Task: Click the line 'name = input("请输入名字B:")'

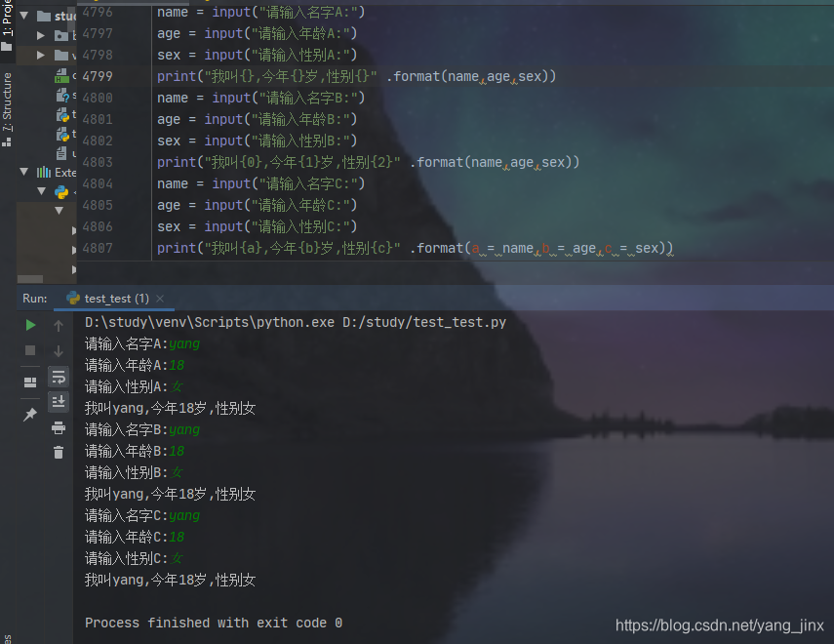Action: tap(260, 98)
